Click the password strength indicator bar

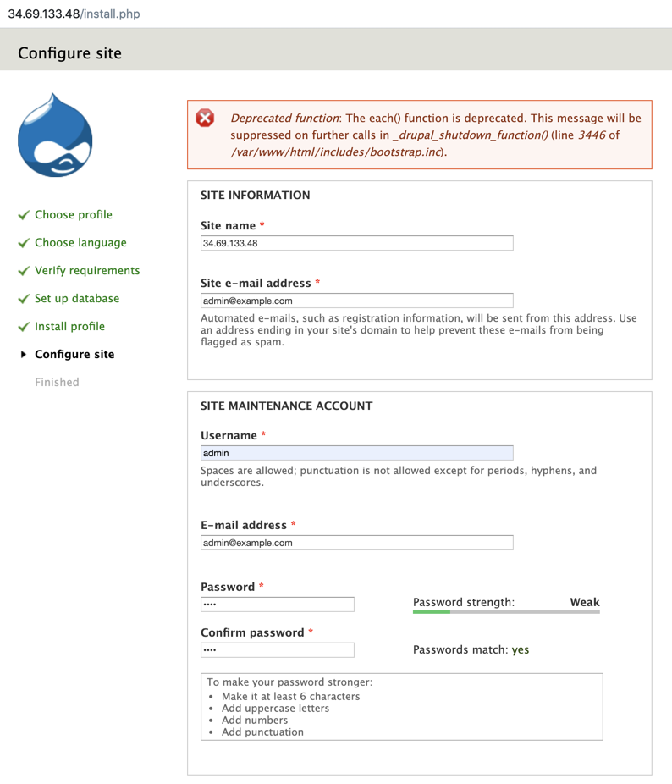pos(506,611)
